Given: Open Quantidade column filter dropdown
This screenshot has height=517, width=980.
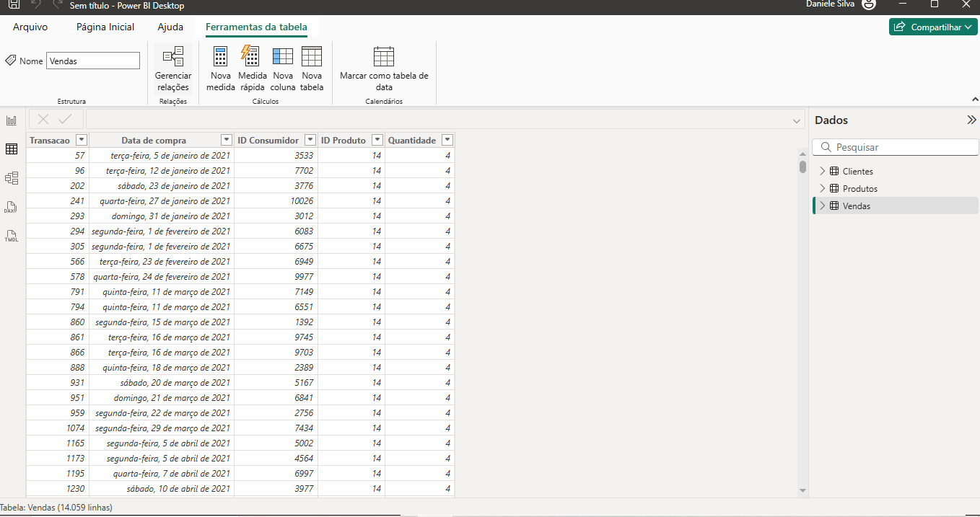Looking at the screenshot, I should tap(447, 140).
